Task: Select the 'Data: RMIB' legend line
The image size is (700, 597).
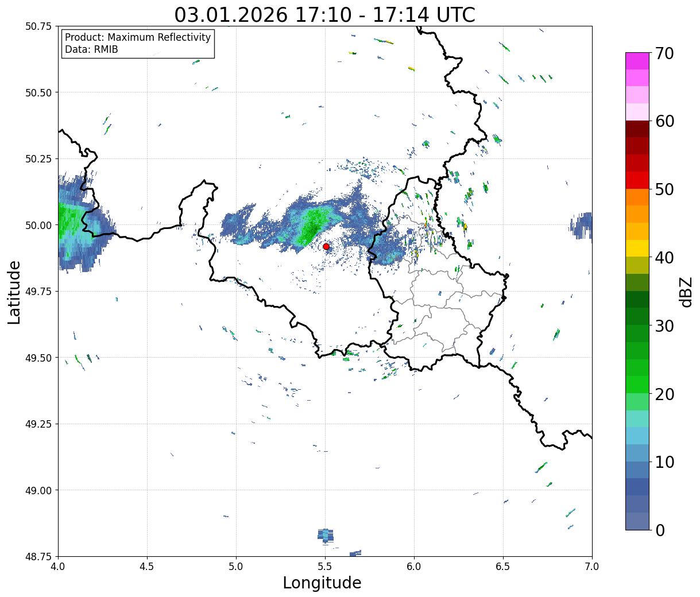Action: coord(91,49)
